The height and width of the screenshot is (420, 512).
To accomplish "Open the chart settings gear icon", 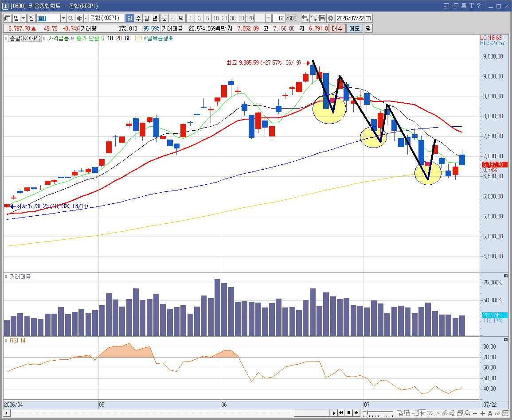I will pos(330,18).
